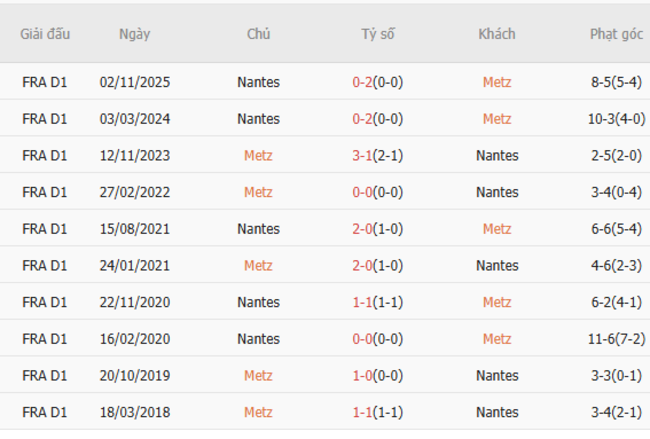Click the Khách column header
This screenshot has width=650, height=439.
(x=497, y=34)
